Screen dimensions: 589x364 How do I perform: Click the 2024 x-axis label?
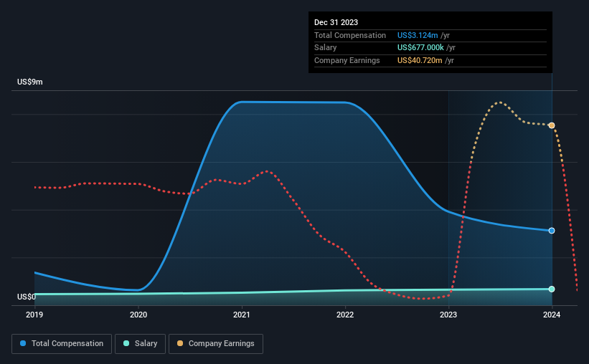click(x=552, y=315)
